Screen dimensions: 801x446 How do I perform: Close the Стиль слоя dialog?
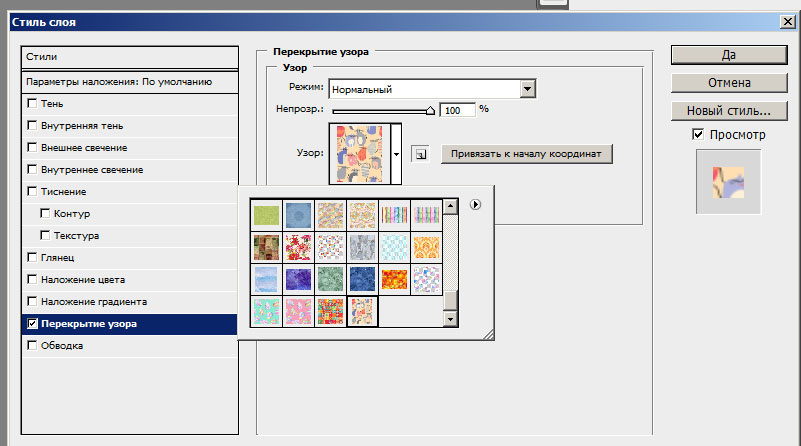click(x=787, y=21)
